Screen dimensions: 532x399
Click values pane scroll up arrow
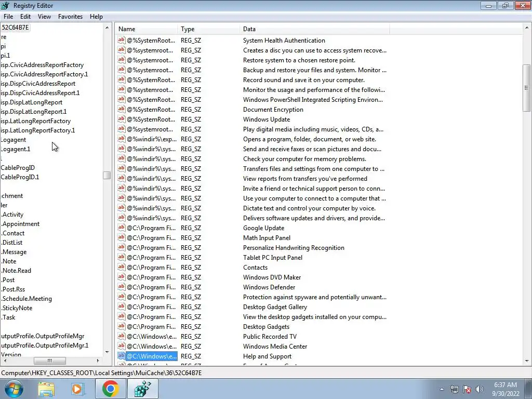527,28
